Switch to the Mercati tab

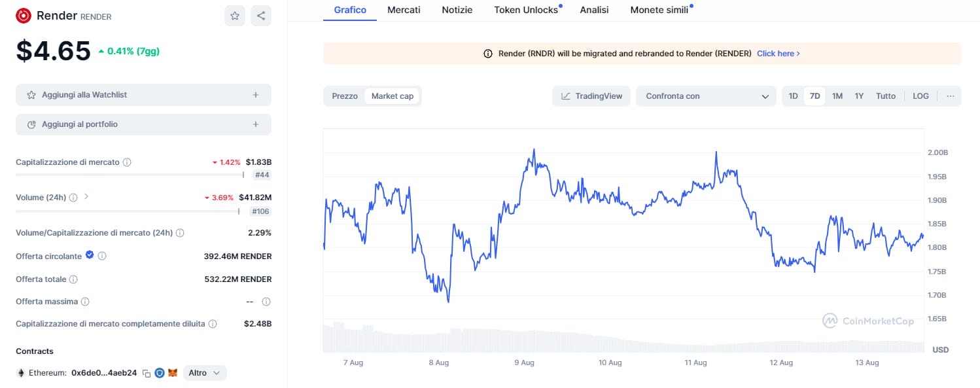point(404,10)
